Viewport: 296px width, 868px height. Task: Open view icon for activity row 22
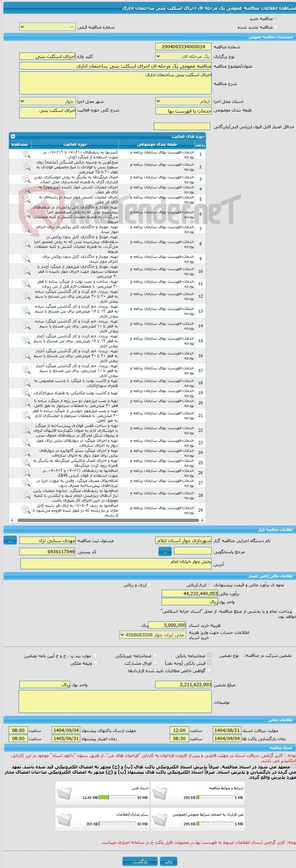26,430
